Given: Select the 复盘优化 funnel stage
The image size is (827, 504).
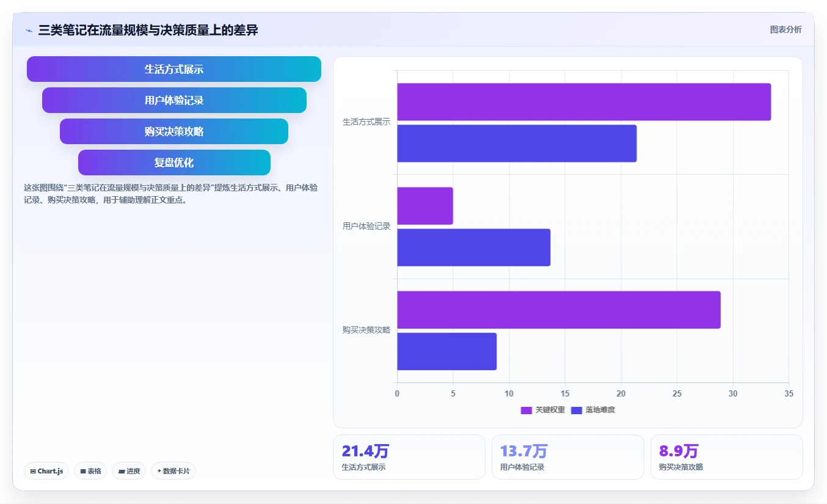Looking at the screenshot, I should [x=174, y=163].
